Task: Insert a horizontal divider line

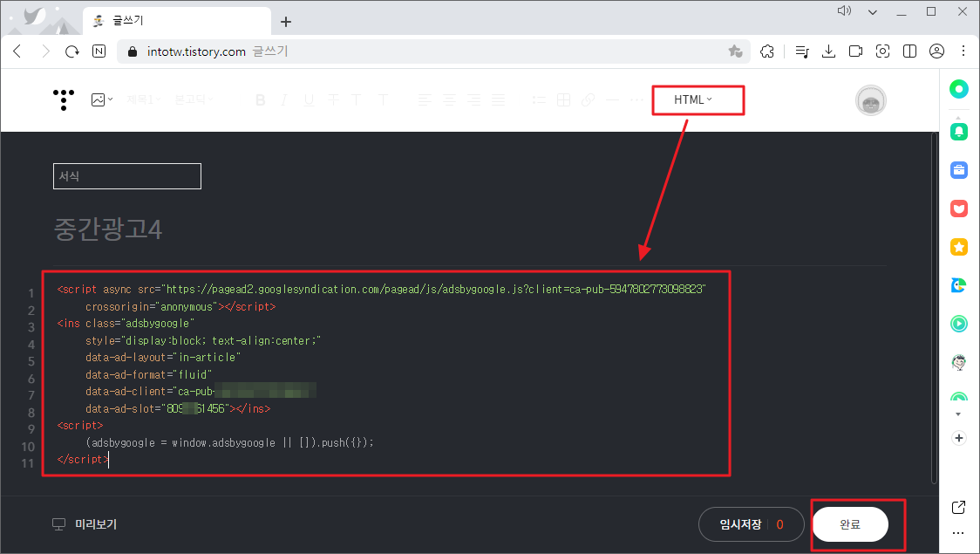Action: [x=612, y=100]
